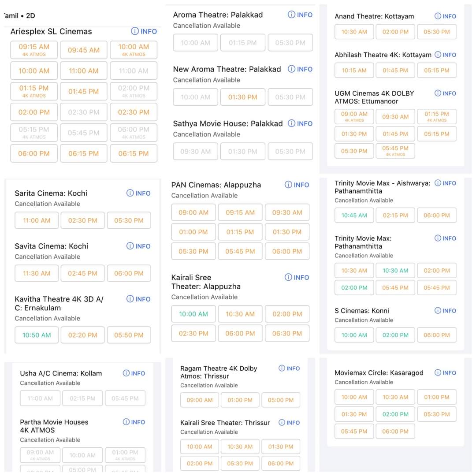The height and width of the screenshot is (476, 476).
Task: Select 09:45 AM show at Ariesplex SL Cinemas
Action: pyautogui.click(x=83, y=50)
